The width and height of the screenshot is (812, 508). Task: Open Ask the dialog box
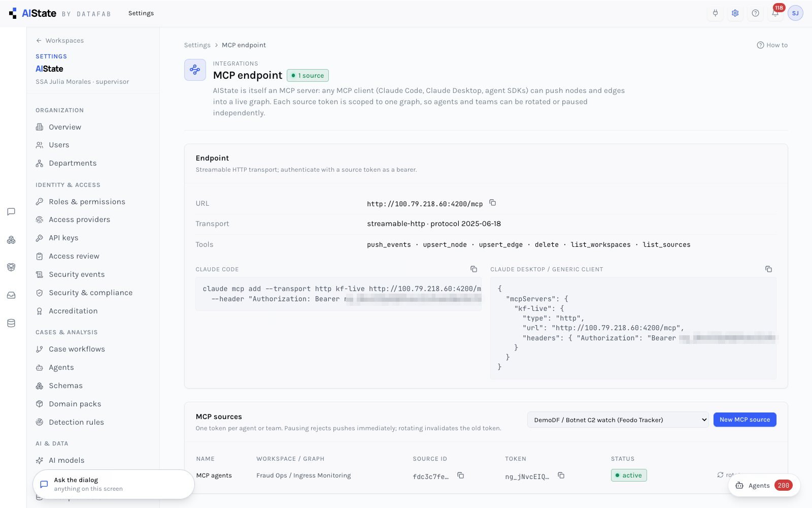(114, 484)
